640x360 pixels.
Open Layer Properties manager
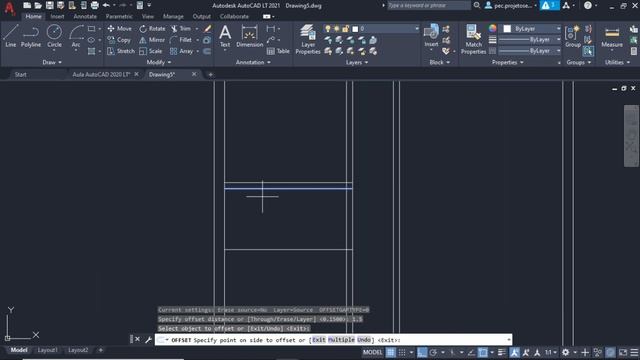tap(308, 39)
